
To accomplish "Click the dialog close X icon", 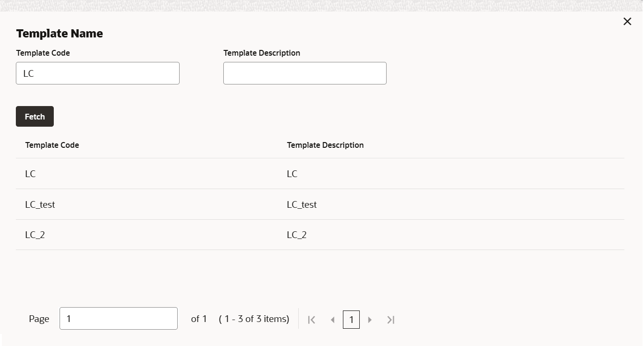I will pyautogui.click(x=627, y=21).
